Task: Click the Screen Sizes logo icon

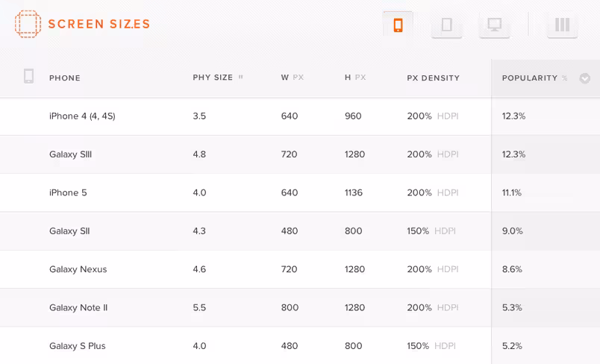Action: pos(28,24)
